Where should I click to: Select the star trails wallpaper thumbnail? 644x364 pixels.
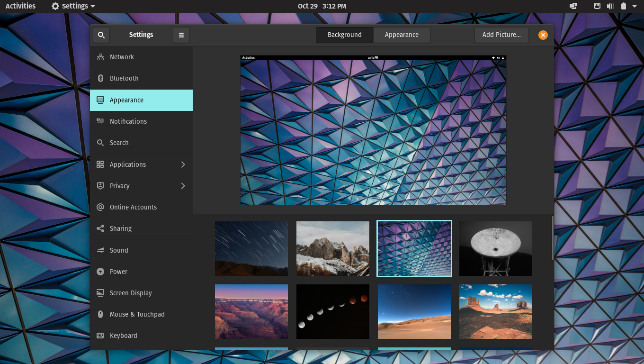(251, 248)
